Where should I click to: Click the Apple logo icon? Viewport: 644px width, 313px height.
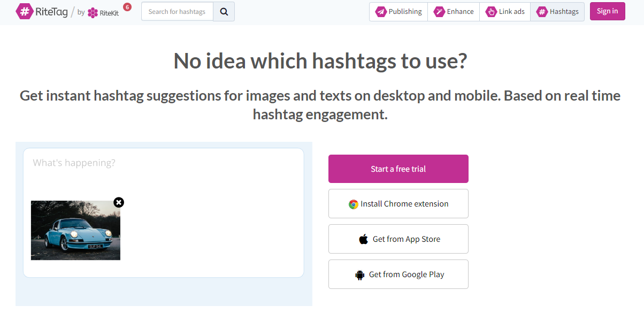364,239
